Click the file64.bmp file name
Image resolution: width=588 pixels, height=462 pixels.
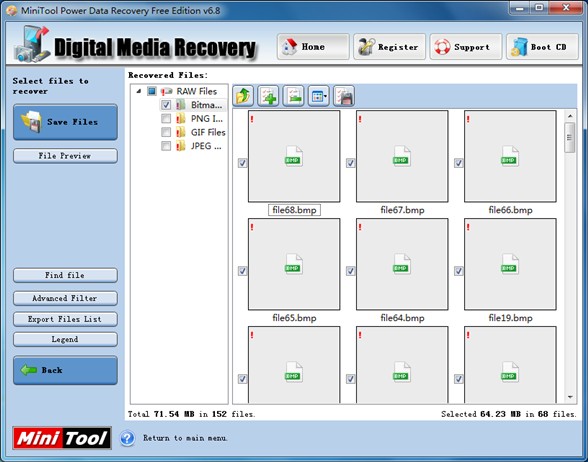(402, 318)
